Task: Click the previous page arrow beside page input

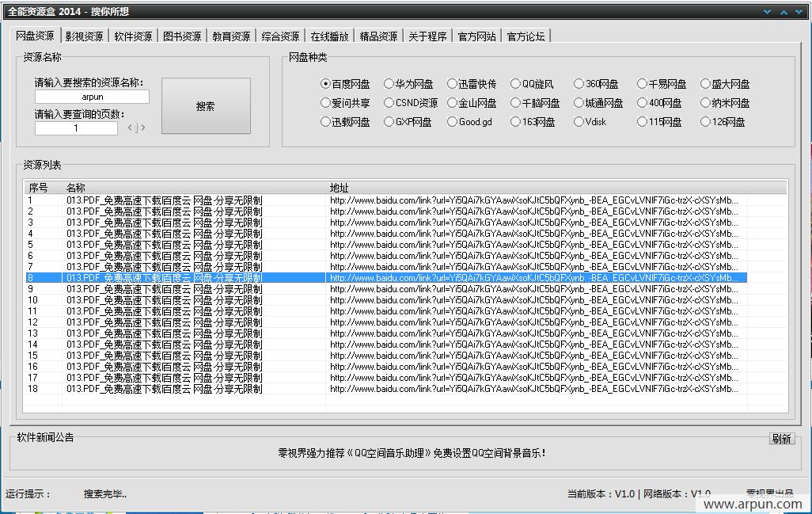Action: [x=130, y=128]
